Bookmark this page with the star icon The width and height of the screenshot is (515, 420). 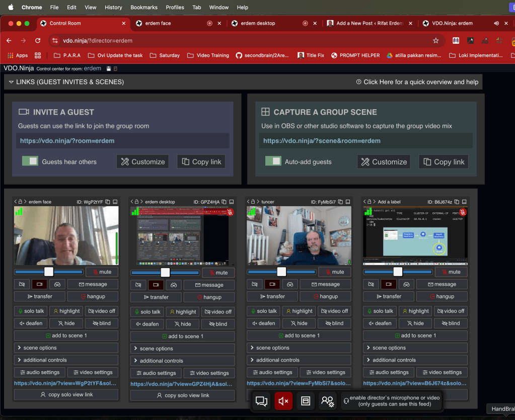(x=436, y=41)
